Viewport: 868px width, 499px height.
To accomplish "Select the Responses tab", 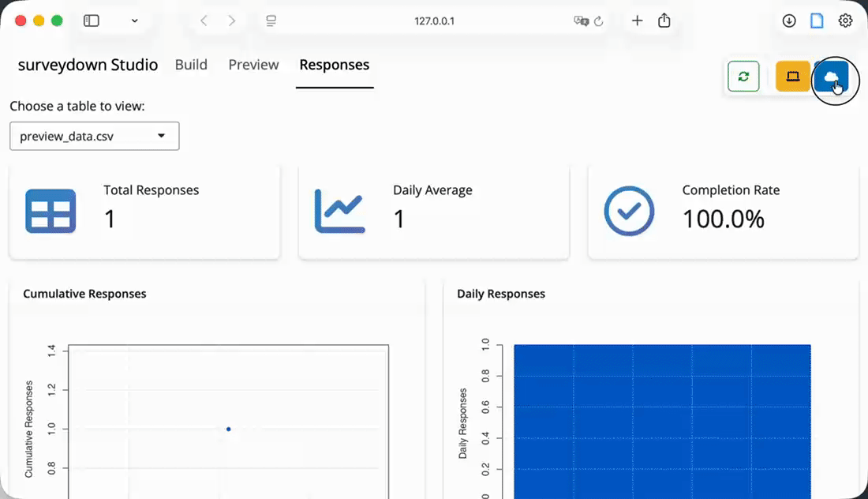I will tap(334, 65).
